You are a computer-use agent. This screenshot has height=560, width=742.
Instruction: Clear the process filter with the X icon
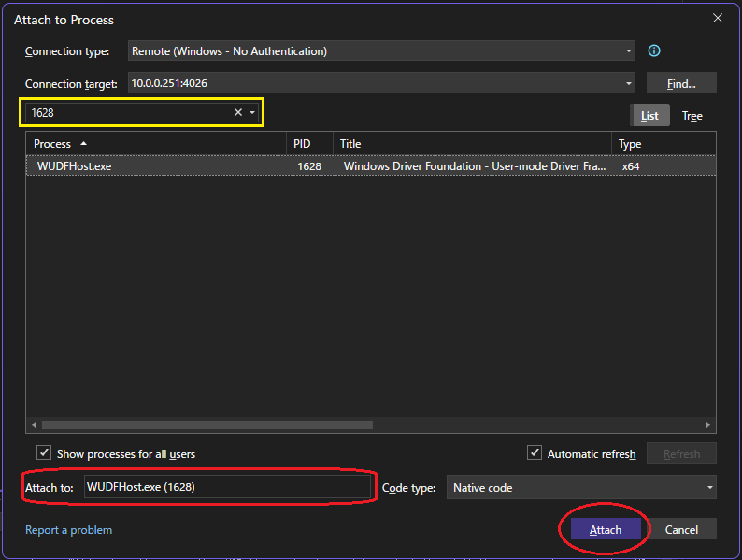(237, 113)
